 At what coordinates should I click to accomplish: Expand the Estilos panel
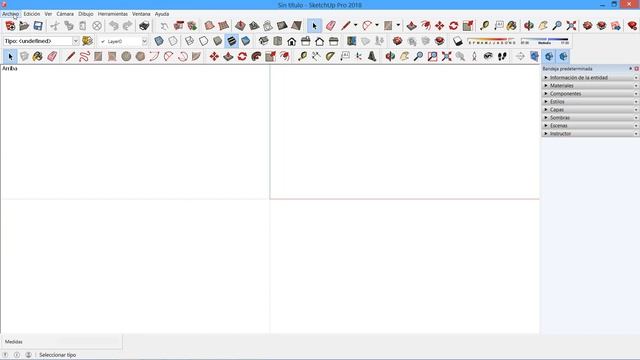coord(591,102)
